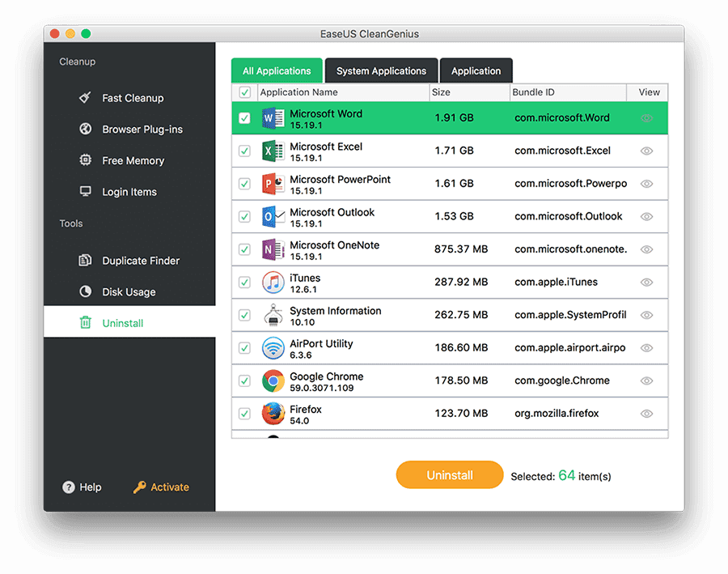Click the Free Memory chip icon
This screenshot has height=574, width=728.
tap(86, 159)
